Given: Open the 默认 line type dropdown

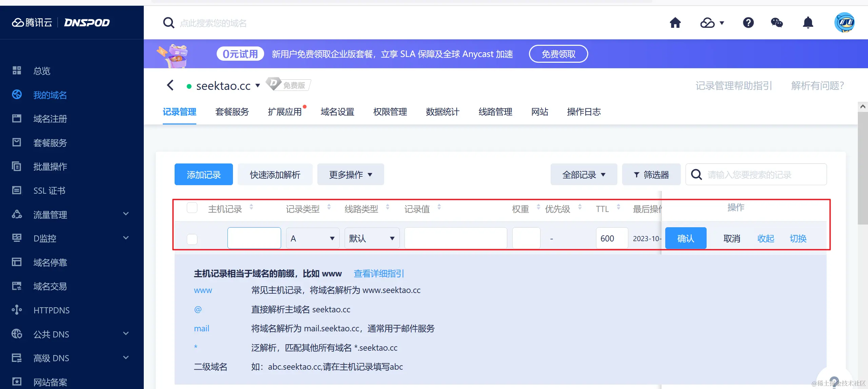Looking at the screenshot, I should pos(372,238).
